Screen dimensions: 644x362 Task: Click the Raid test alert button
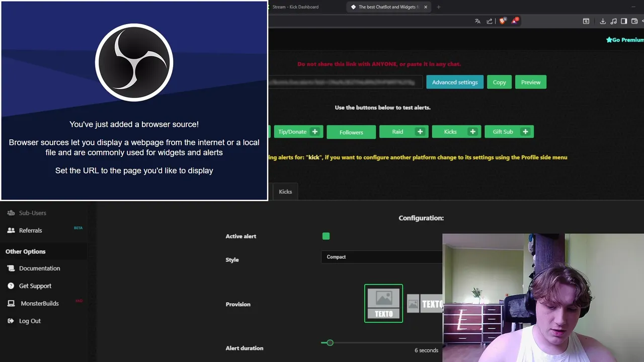point(404,132)
